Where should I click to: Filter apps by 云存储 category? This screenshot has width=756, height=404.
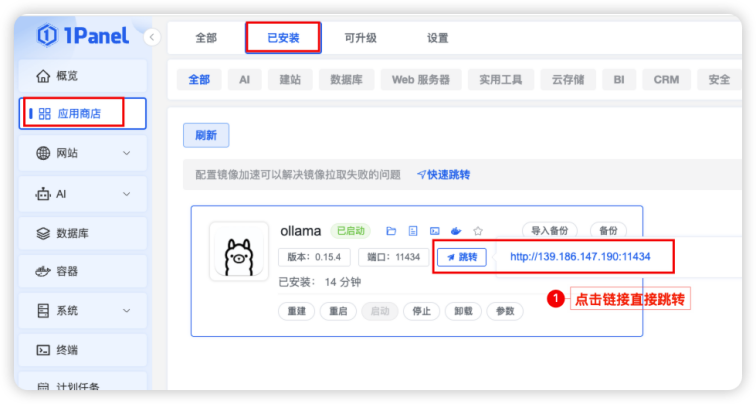point(568,80)
